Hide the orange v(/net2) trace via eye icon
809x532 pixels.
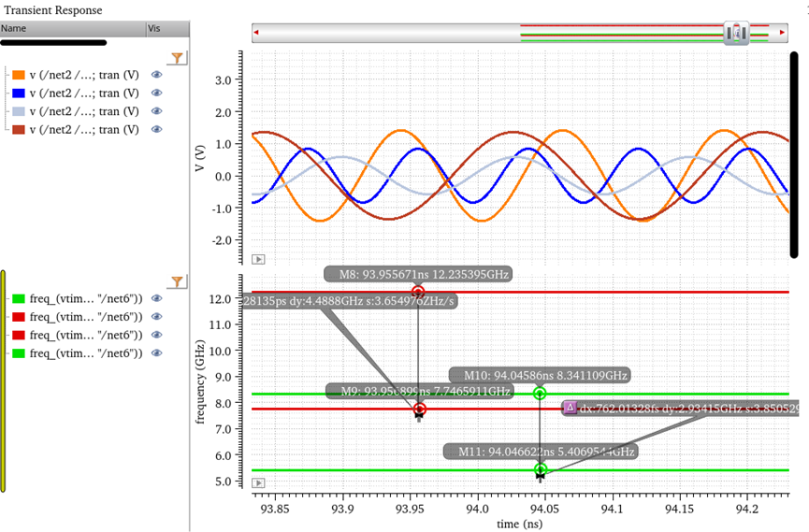(x=157, y=75)
